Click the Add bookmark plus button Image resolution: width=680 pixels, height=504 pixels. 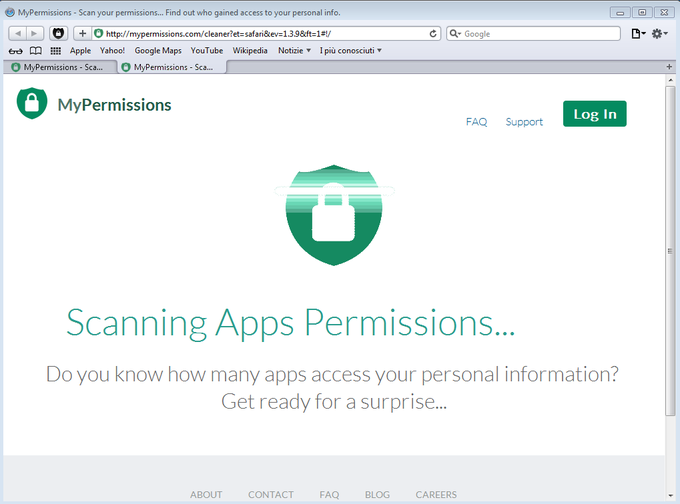[82, 33]
